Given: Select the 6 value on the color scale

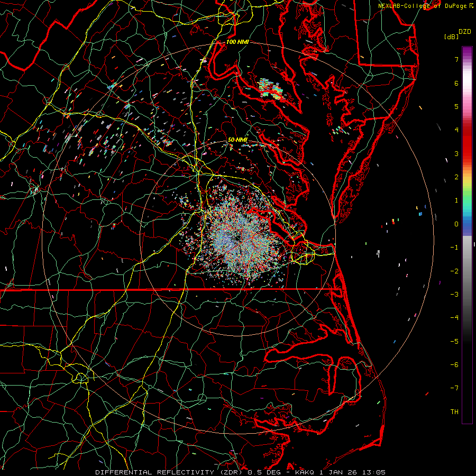Looking at the screenshot, I should [456, 83].
